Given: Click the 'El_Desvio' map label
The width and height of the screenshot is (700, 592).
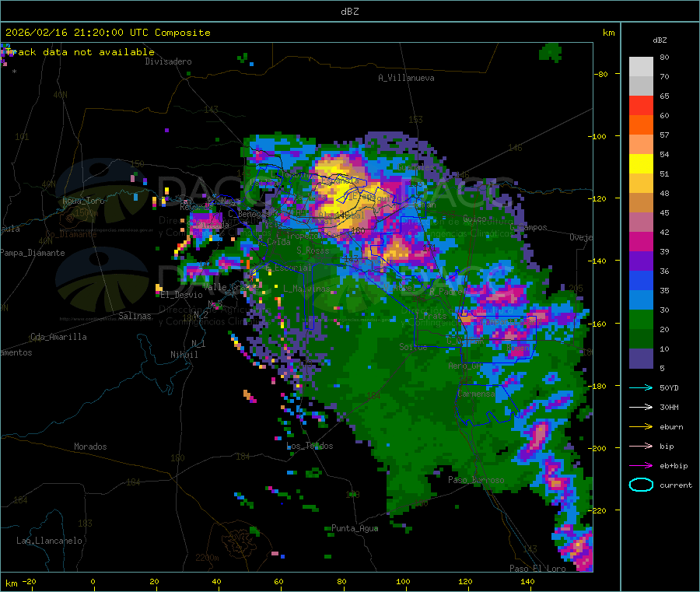Looking at the screenshot, I should point(181,295).
